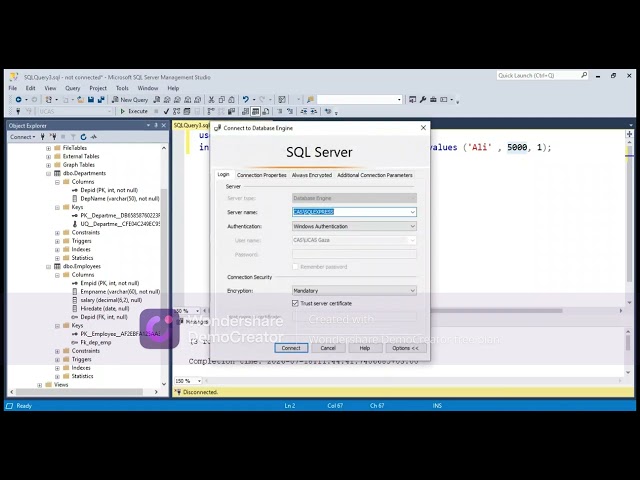The width and height of the screenshot is (640, 480).
Task: Click the Help button in dialog
Action: tap(364, 348)
